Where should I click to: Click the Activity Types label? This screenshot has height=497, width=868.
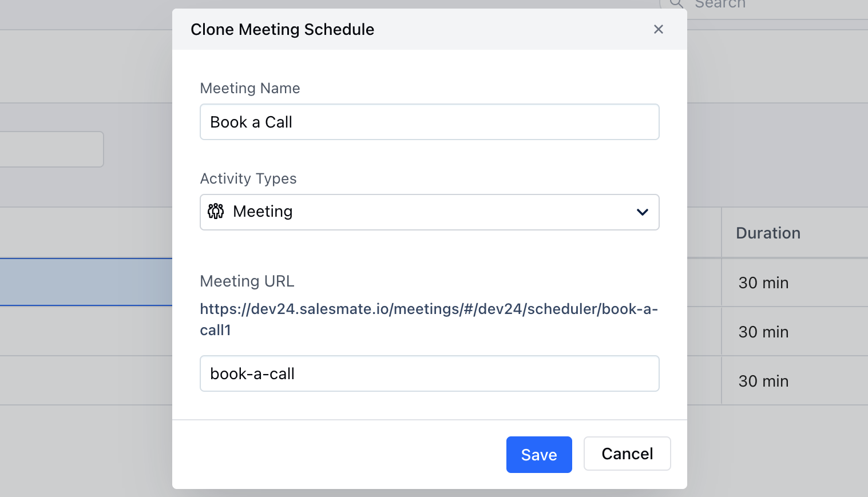click(248, 179)
